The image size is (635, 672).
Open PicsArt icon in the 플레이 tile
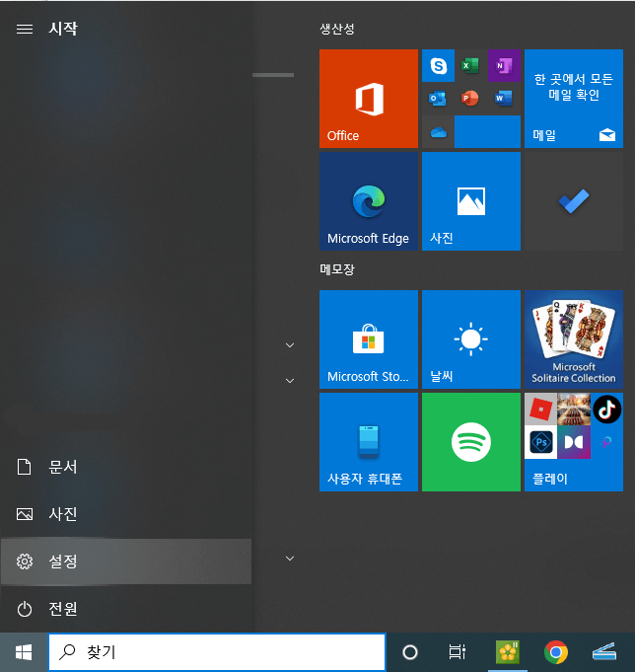pyautogui.click(x=606, y=442)
